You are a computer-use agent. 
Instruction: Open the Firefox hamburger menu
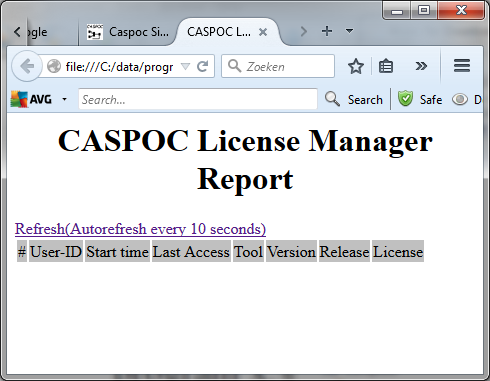(462, 66)
